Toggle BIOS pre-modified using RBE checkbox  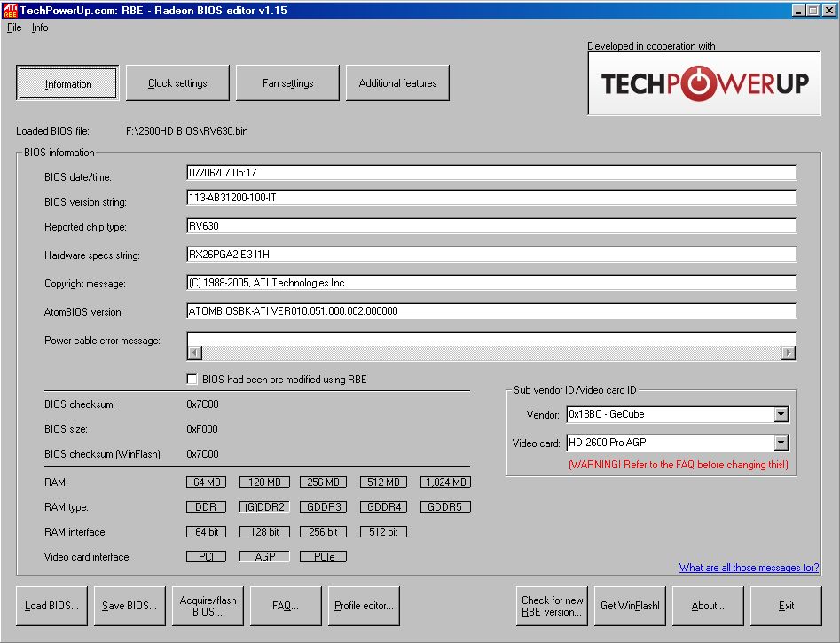pyautogui.click(x=192, y=380)
